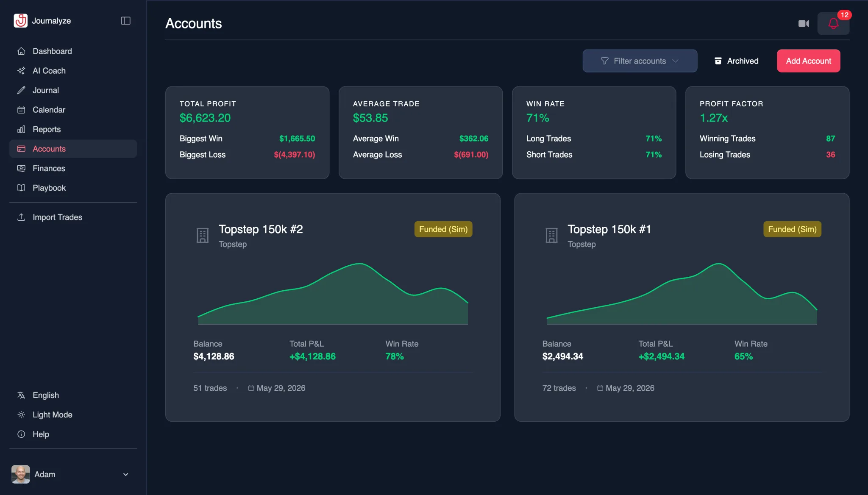Click the Journalyze logo icon
The height and width of the screenshot is (495, 868).
pyautogui.click(x=20, y=20)
